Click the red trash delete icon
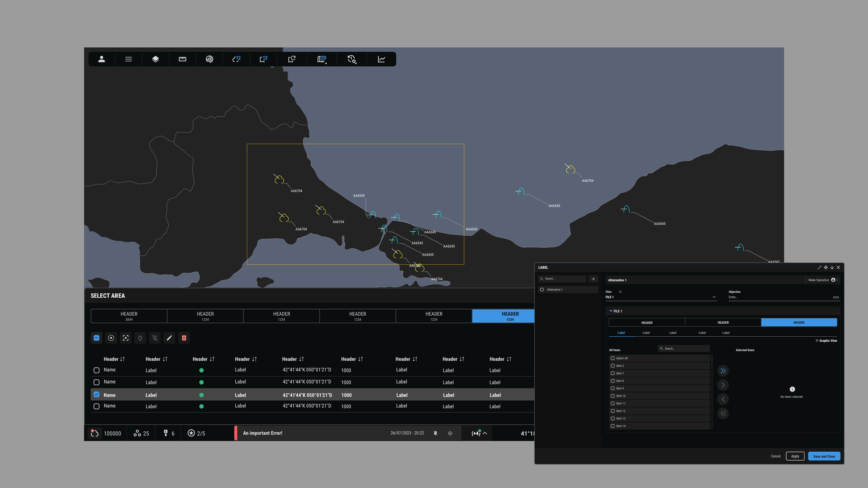Viewport: 868px width, 488px height. click(184, 338)
